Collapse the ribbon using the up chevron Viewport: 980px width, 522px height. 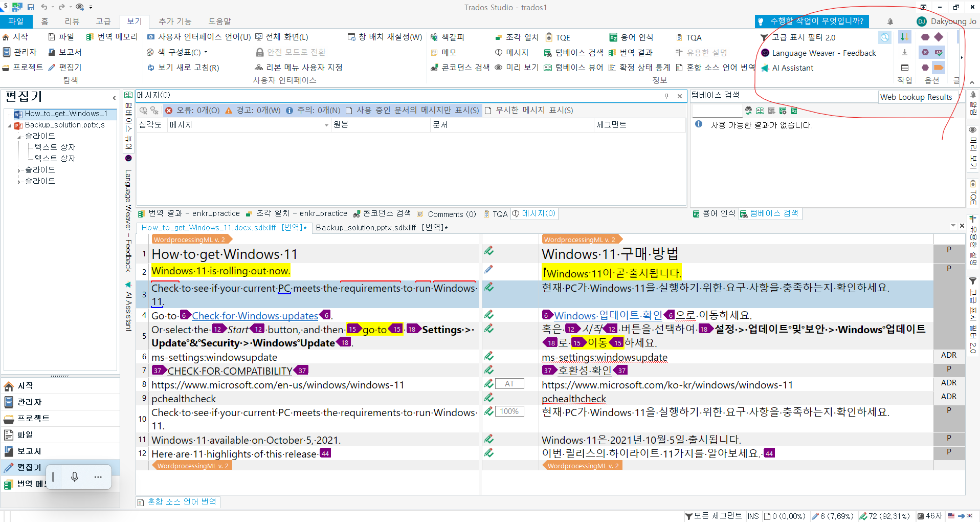972,82
